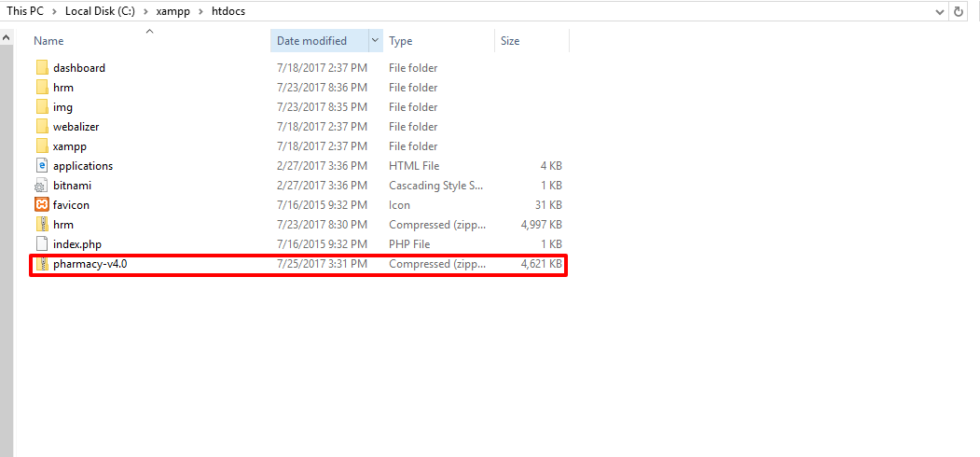Click the 4,621 KB size value
The image size is (980, 457).
[x=541, y=265]
